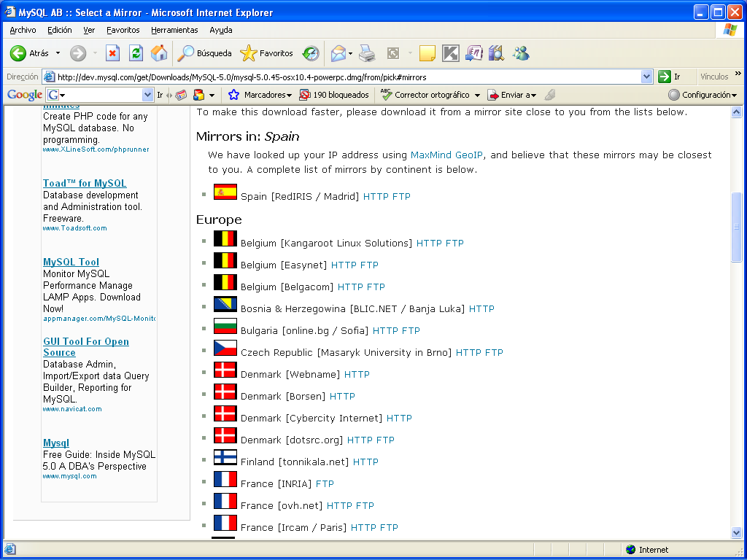This screenshot has height=560, width=747.
Task: Expand the address bar dropdown
Action: 646,77
